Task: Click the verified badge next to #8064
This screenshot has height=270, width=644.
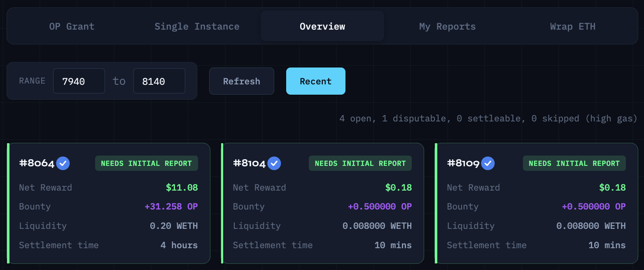Action: pyautogui.click(x=63, y=163)
